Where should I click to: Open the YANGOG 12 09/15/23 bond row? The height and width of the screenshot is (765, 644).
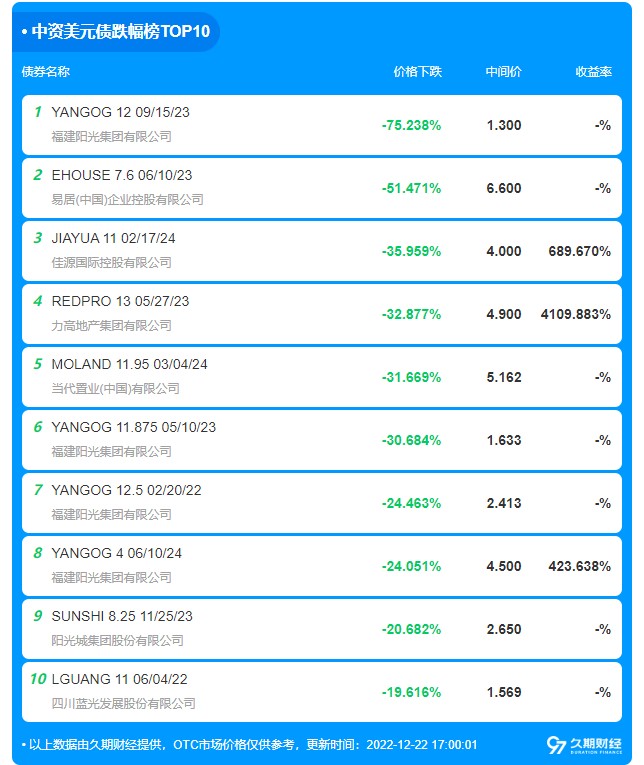[322, 125]
